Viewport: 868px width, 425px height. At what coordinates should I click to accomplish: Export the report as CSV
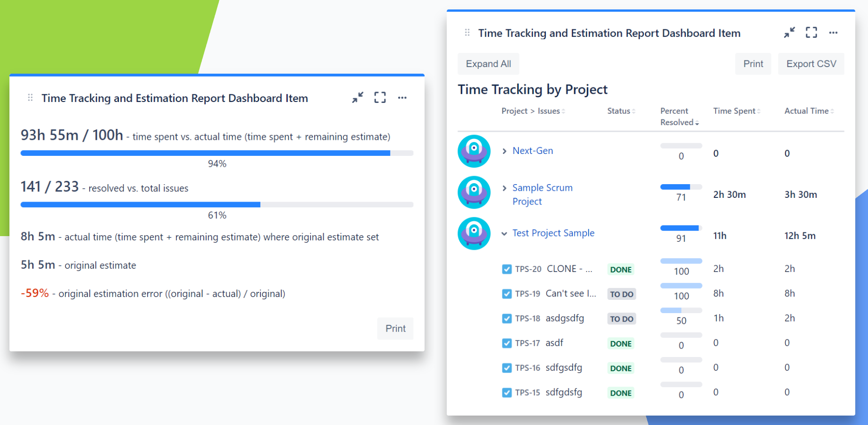[811, 63]
